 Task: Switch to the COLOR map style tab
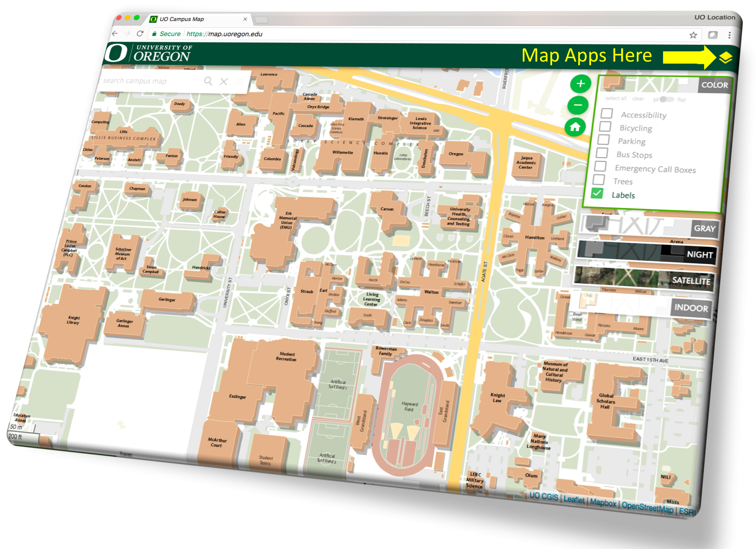click(x=709, y=85)
